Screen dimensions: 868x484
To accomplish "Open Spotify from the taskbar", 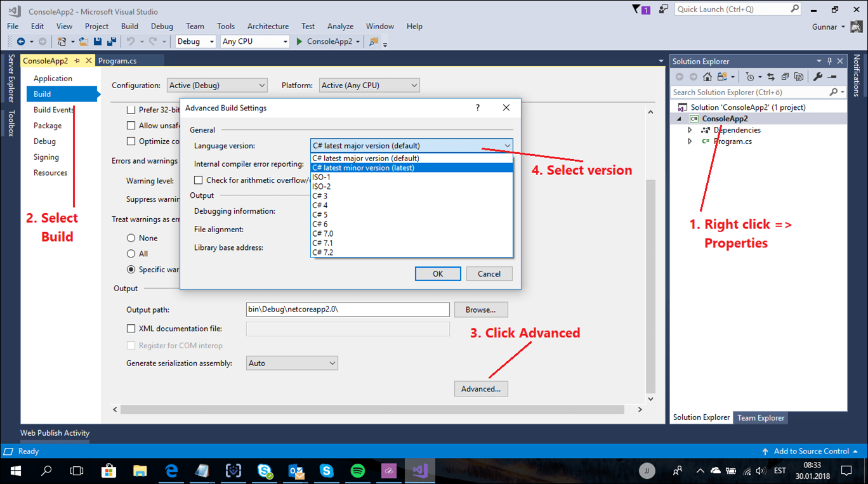I will 357,471.
